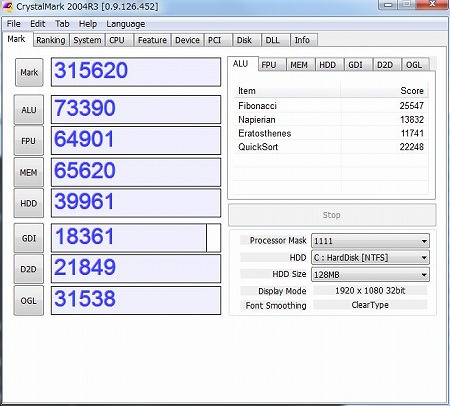This screenshot has height=406, width=450.
Task: Run the ALU benchmark button
Action: pyautogui.click(x=29, y=110)
